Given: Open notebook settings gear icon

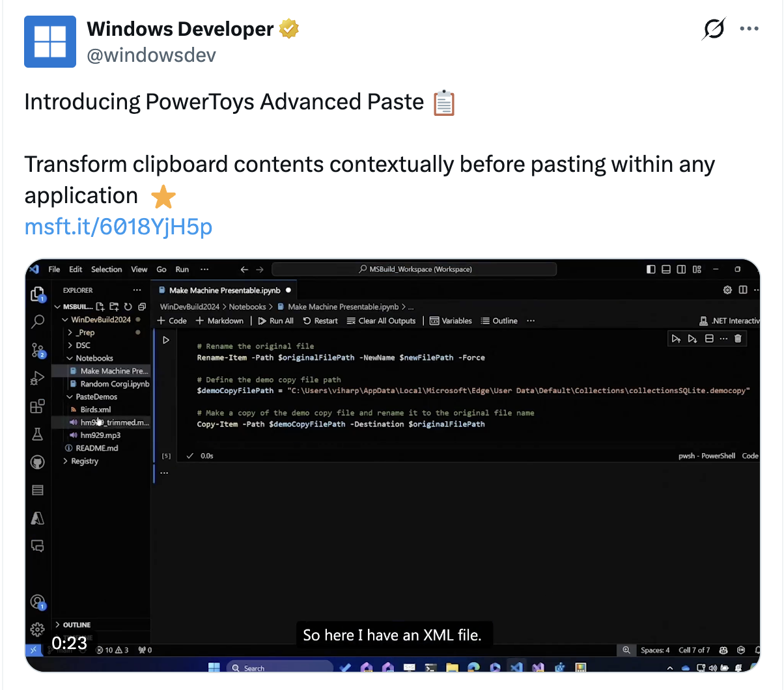Looking at the screenshot, I should click(x=727, y=290).
